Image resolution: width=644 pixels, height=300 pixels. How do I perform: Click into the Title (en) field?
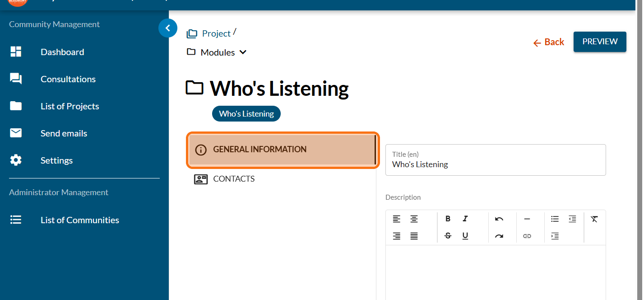click(495, 164)
